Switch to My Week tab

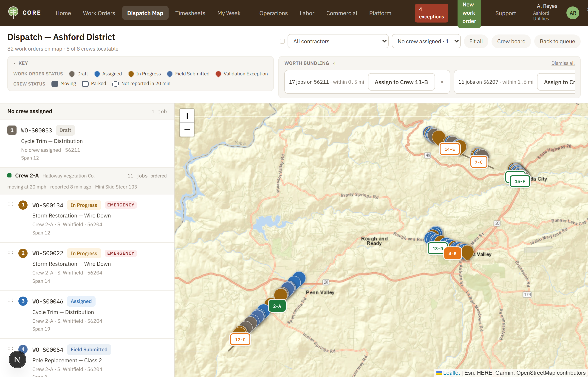229,13
